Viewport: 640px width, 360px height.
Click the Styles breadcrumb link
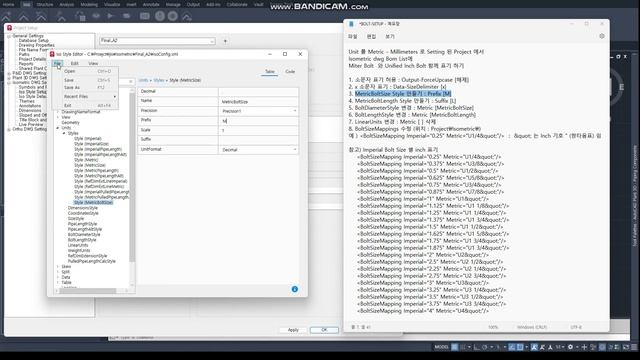click(159, 80)
